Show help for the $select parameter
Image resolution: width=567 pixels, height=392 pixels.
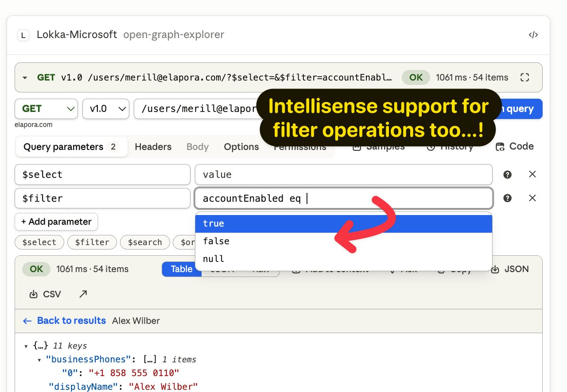tap(508, 174)
